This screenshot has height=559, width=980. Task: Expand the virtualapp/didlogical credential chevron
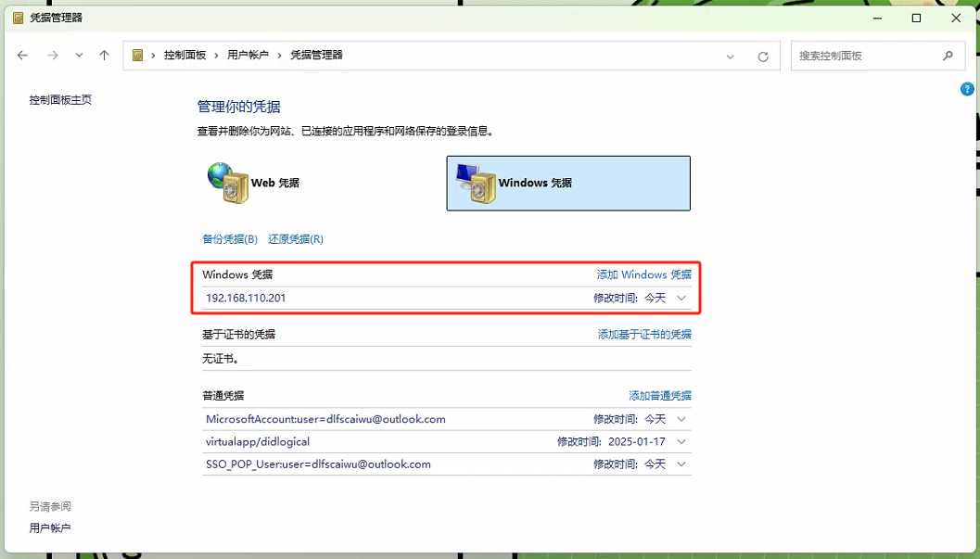681,441
